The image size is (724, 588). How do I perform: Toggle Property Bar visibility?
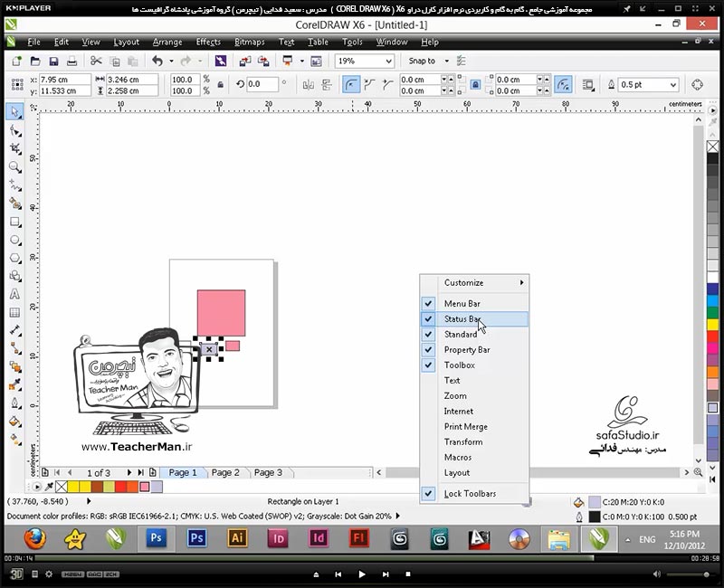[x=474, y=350]
